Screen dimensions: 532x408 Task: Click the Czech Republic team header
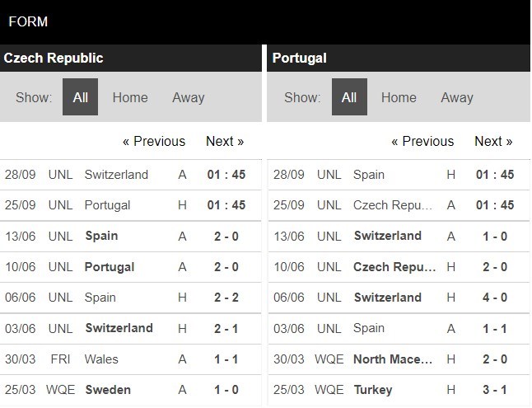pyautogui.click(x=54, y=58)
